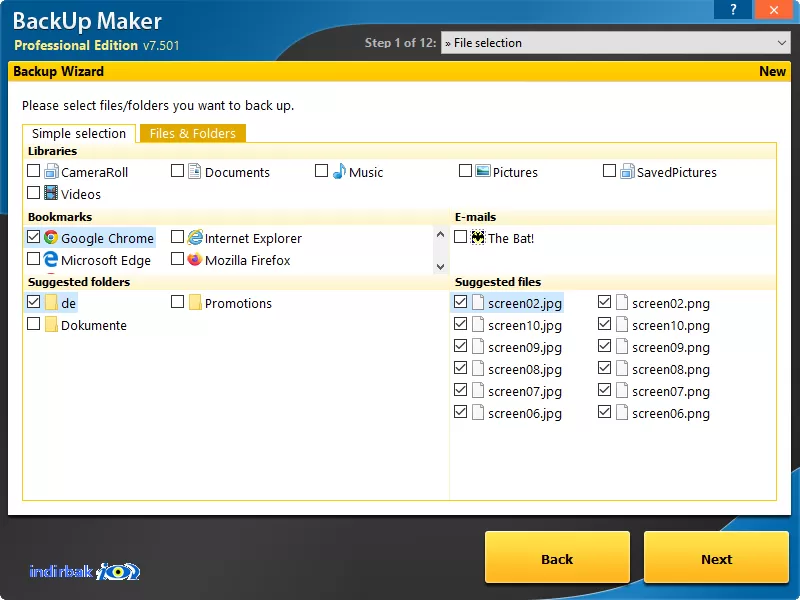The width and height of the screenshot is (800, 600).
Task: Enable the CameraRoll checkbox
Action: [33, 170]
